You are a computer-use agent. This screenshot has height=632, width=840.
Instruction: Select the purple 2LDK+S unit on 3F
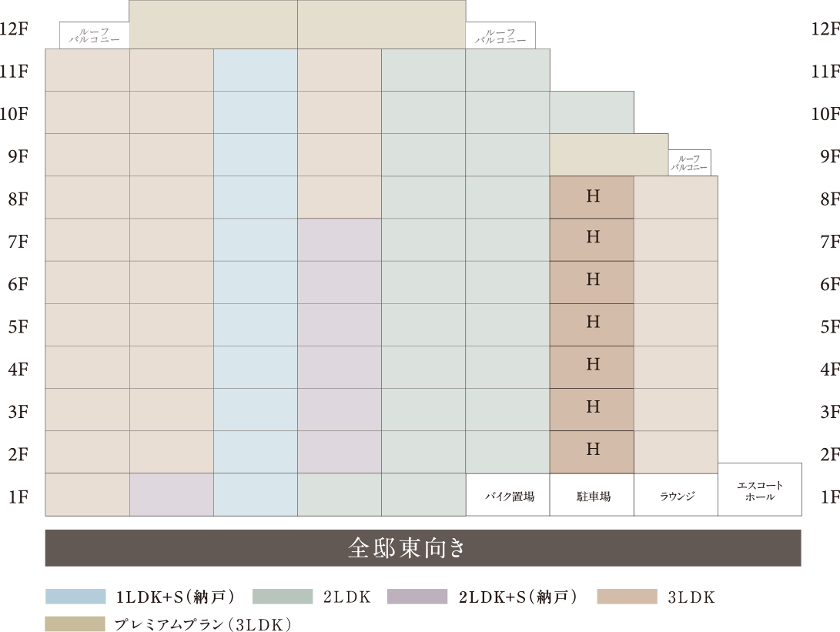pos(340,410)
